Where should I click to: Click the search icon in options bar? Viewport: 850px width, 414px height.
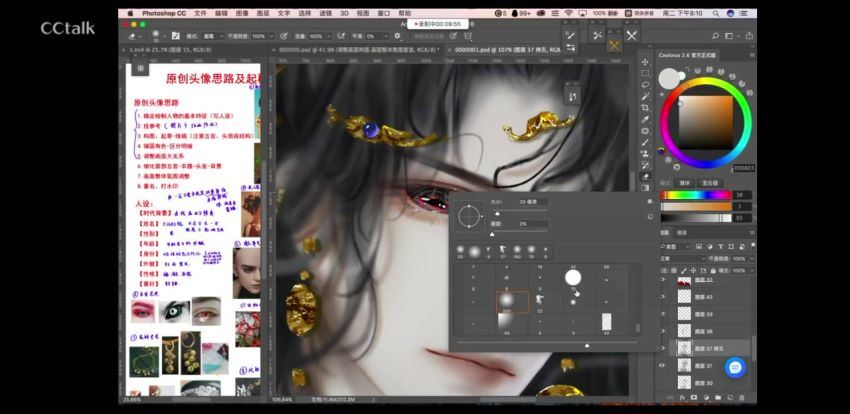pyautogui.click(x=715, y=36)
